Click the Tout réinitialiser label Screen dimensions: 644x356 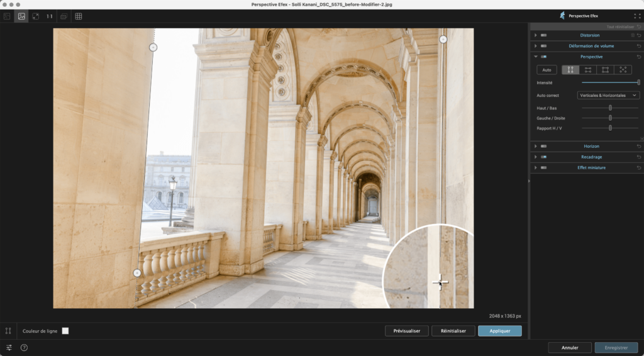[620, 26]
